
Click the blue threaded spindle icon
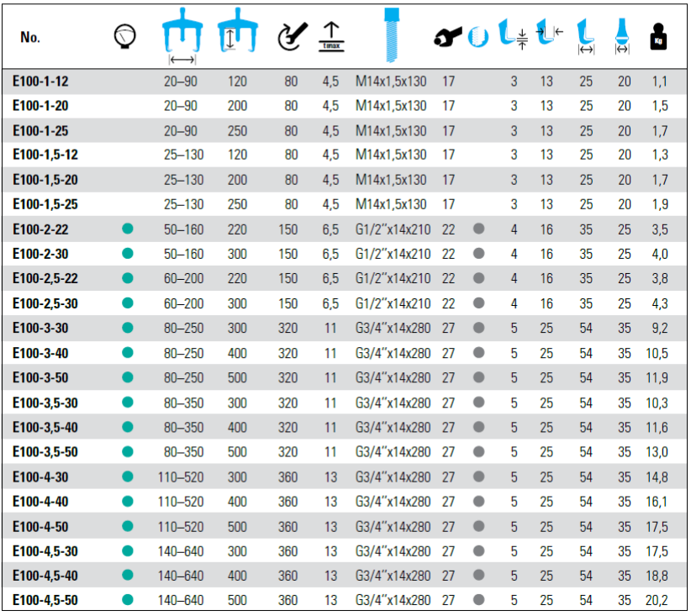[391, 34]
